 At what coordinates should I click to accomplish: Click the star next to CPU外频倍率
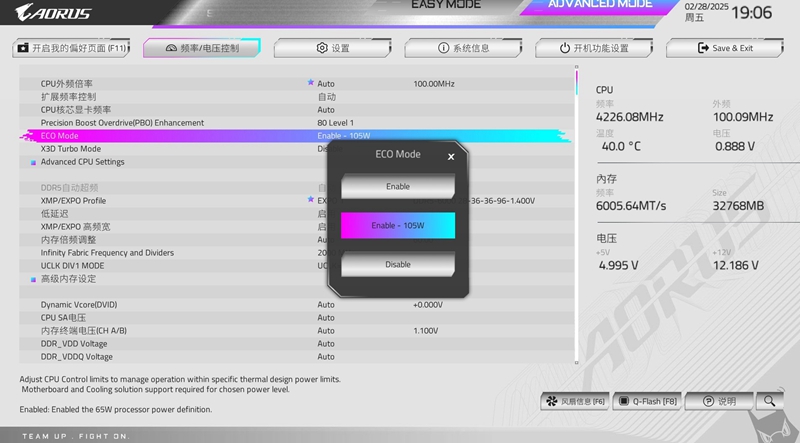click(x=311, y=83)
